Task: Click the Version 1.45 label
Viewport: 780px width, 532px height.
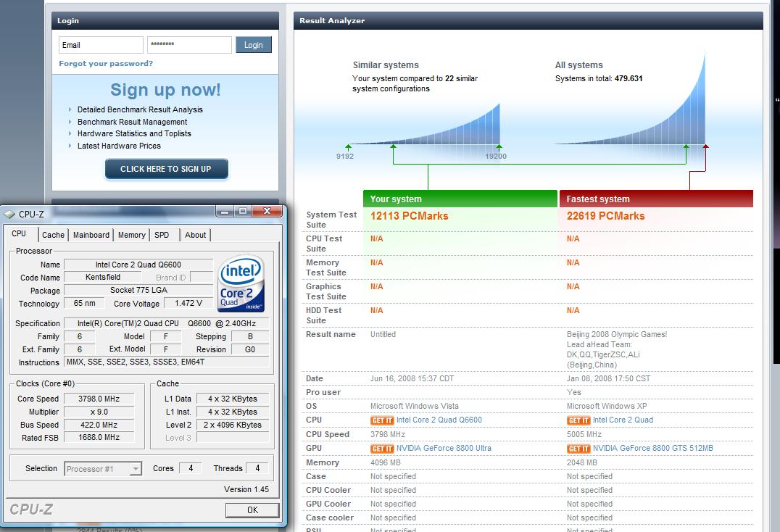Action: [246, 489]
